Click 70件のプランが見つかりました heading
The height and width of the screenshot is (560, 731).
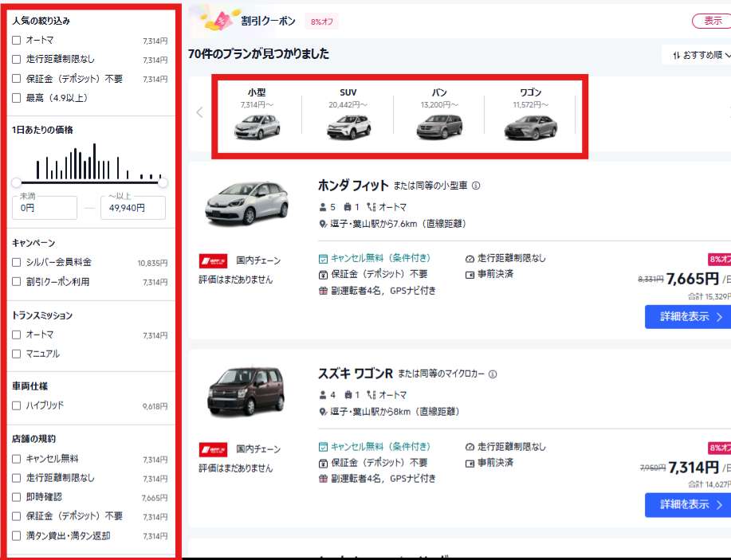point(258,53)
